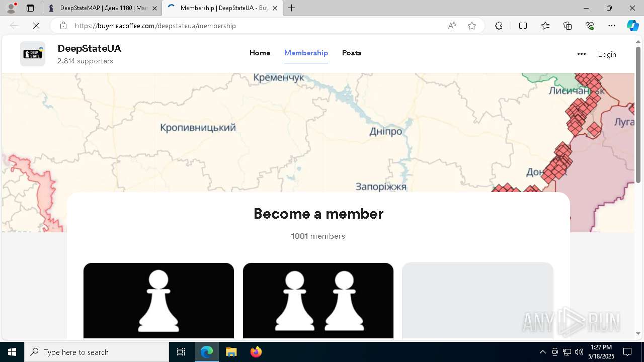644x362 pixels.
Task: Open the Favorites list
Action: point(545,26)
